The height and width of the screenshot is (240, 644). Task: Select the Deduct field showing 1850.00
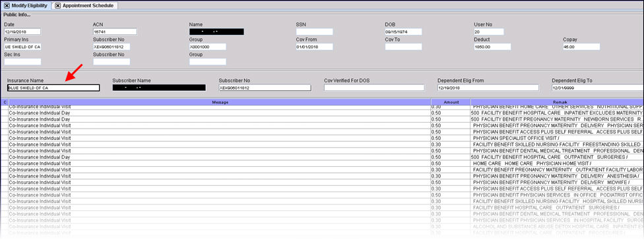tap(492, 47)
